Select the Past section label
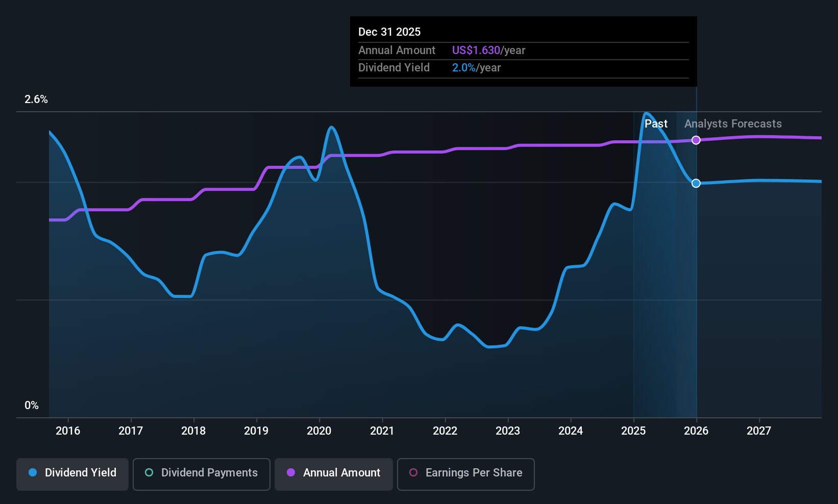838x504 pixels. [656, 123]
